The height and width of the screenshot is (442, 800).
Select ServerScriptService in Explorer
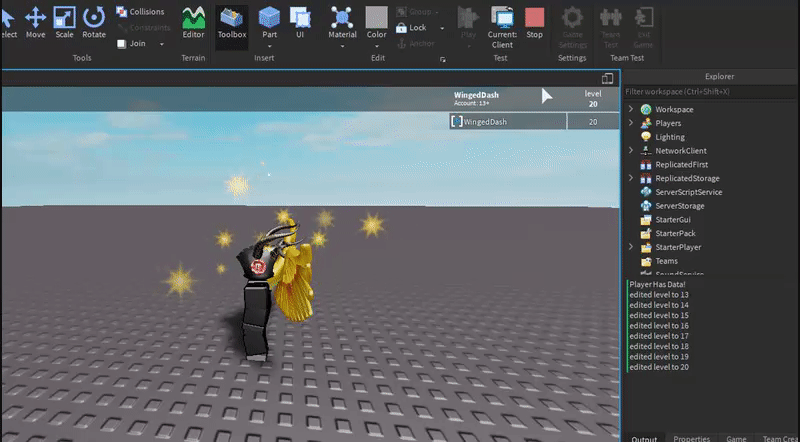(x=688, y=192)
